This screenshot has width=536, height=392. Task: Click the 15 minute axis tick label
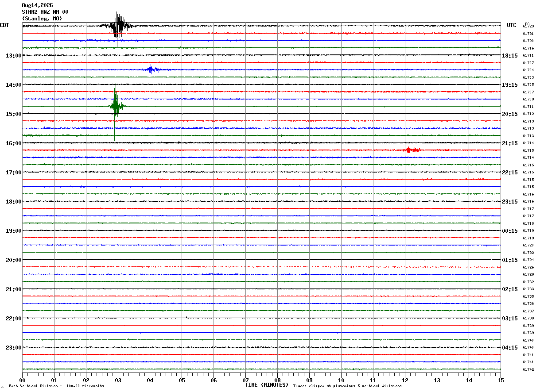pyautogui.click(x=501, y=380)
